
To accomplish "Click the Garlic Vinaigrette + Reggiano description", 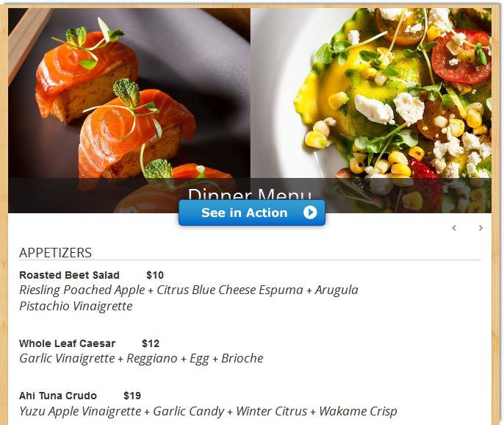I will 141,358.
